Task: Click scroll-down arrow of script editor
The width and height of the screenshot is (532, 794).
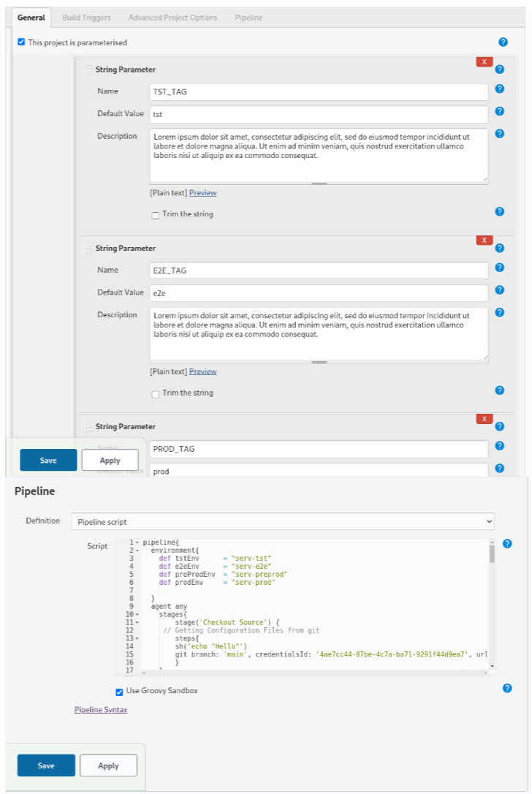Action: click(492, 666)
